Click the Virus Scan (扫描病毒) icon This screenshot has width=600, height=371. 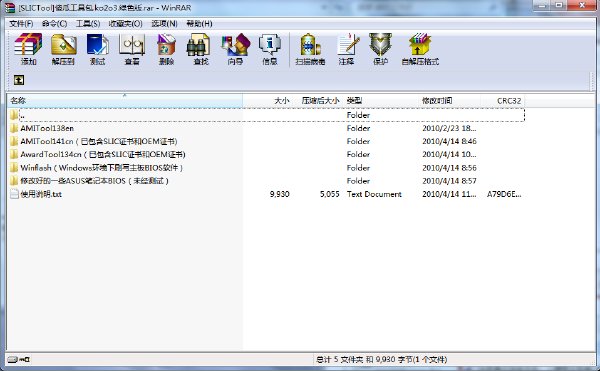(310, 49)
